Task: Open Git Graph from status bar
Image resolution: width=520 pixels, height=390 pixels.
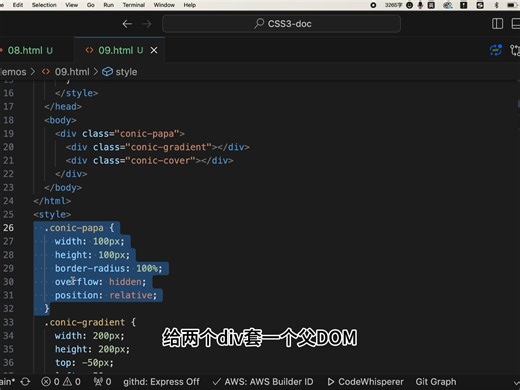Action: (436, 382)
